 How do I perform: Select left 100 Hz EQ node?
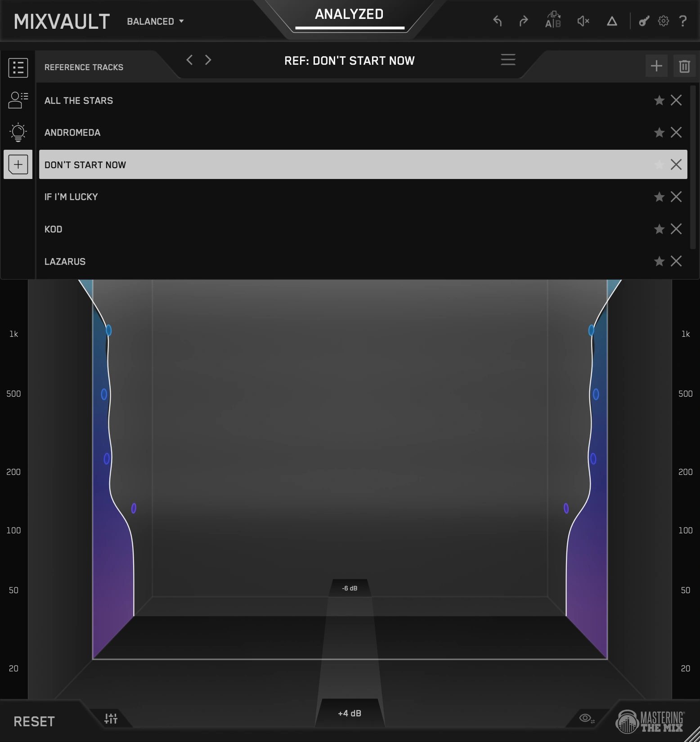134,508
